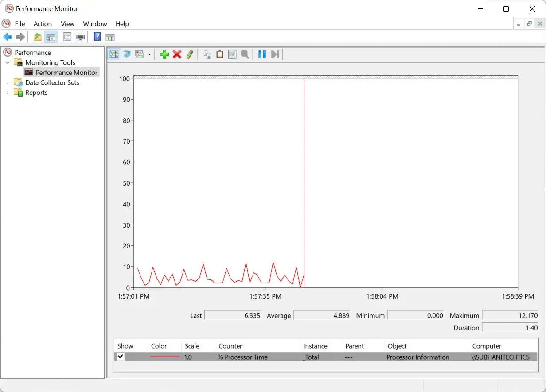Expand the Reports node

8,93
